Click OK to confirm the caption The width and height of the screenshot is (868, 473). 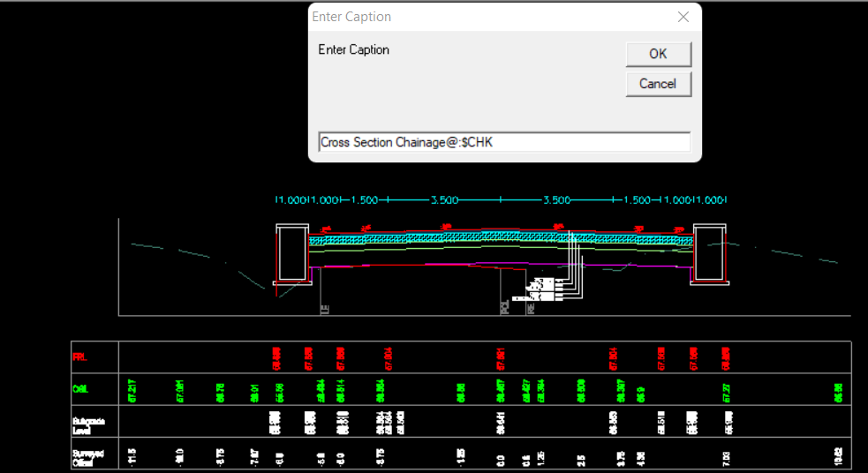click(x=658, y=54)
